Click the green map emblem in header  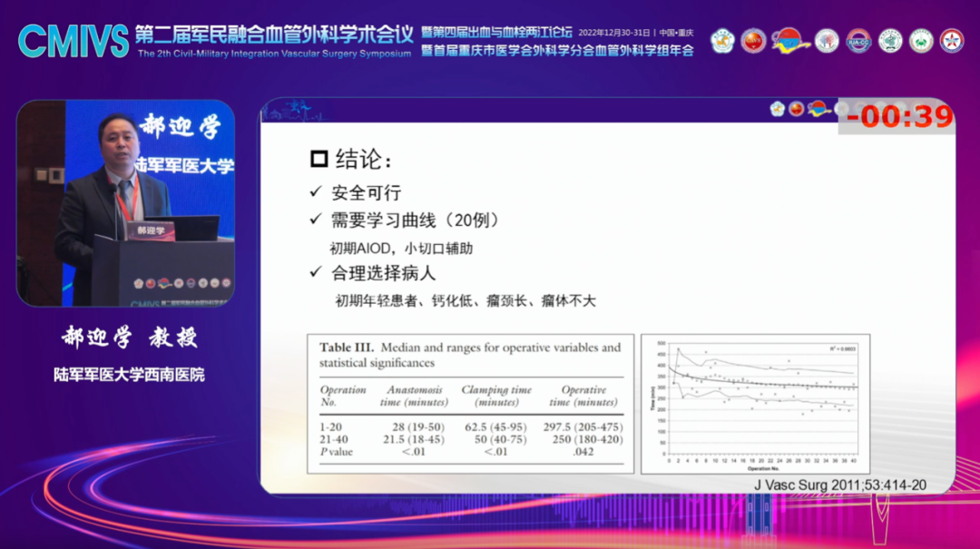[x=890, y=41]
